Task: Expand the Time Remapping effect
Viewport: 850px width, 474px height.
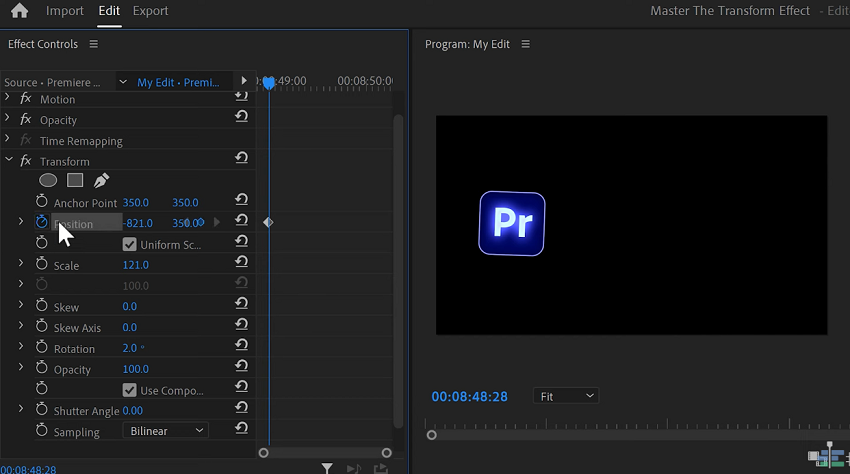Action: pyautogui.click(x=7, y=139)
